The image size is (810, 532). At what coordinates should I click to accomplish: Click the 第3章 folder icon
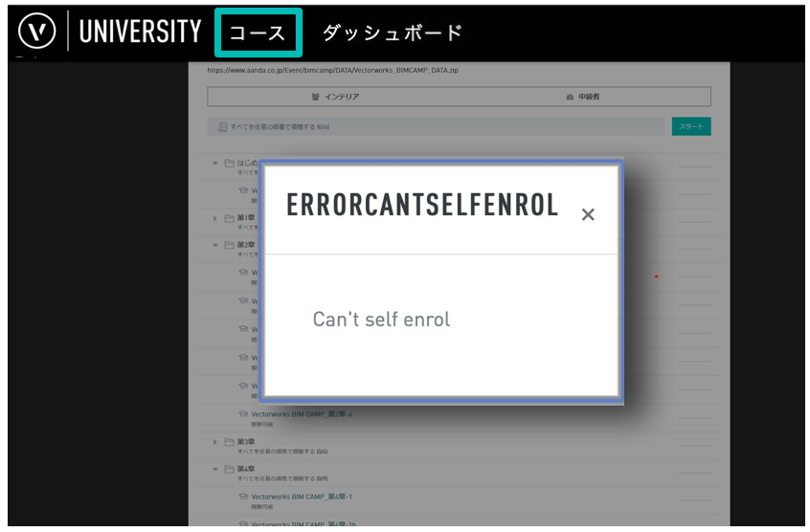(229, 442)
